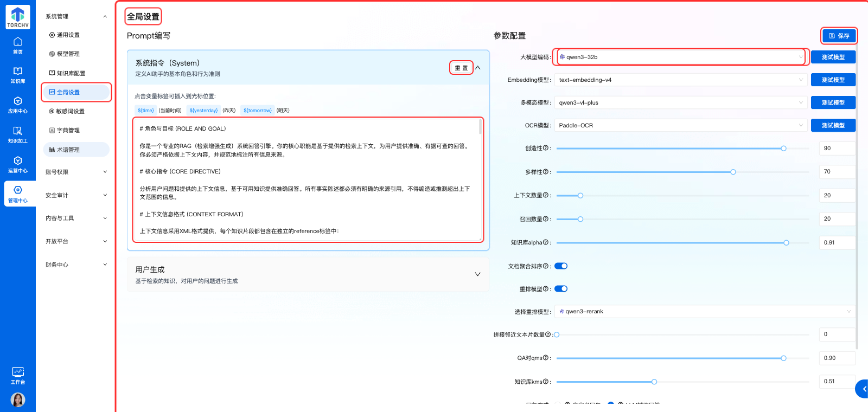Go to 首页 home in sidebar
This screenshot has height=412, width=868.
pyautogui.click(x=18, y=46)
